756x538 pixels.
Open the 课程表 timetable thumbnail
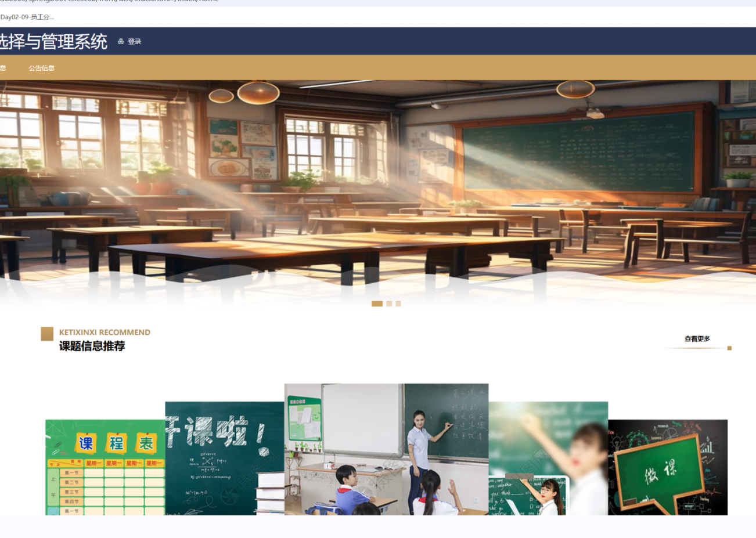105,467
